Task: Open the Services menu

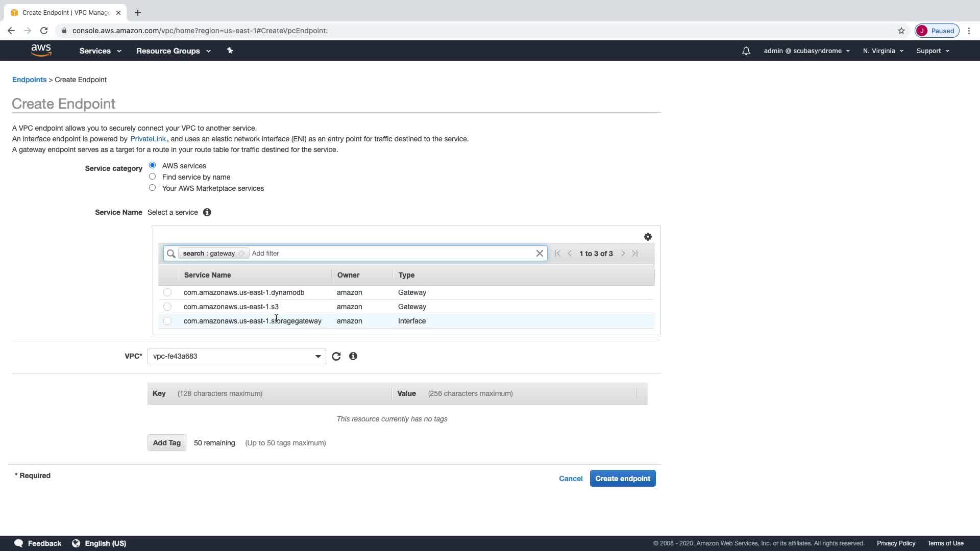Action: pyautogui.click(x=100, y=51)
